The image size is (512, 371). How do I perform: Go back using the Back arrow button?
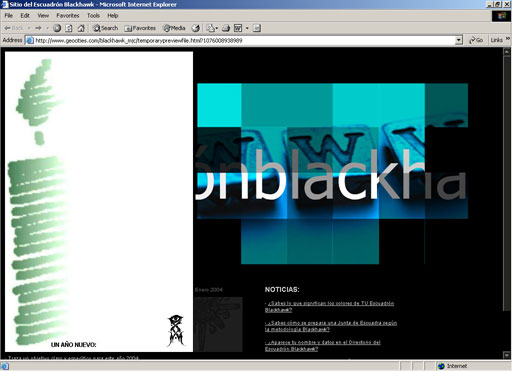click(x=14, y=28)
